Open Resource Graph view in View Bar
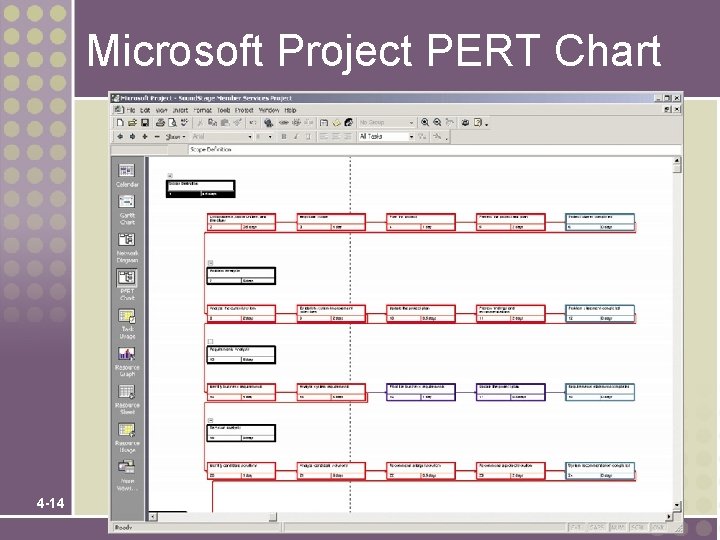Viewport: 720px width, 540px height. (x=127, y=362)
